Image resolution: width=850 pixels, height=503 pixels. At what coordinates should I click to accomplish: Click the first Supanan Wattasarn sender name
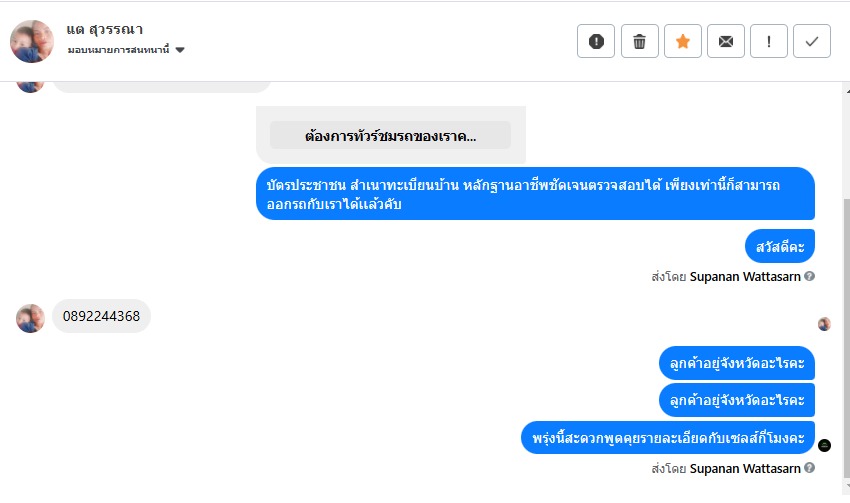coord(745,277)
